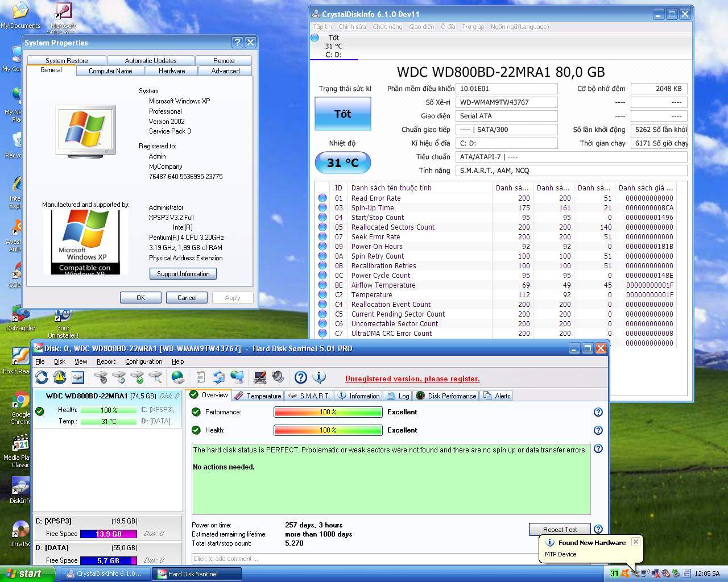This screenshot has height=582, width=728.
Task: Open the Report menu in Hard Disk Sentinel
Action: [x=106, y=361]
